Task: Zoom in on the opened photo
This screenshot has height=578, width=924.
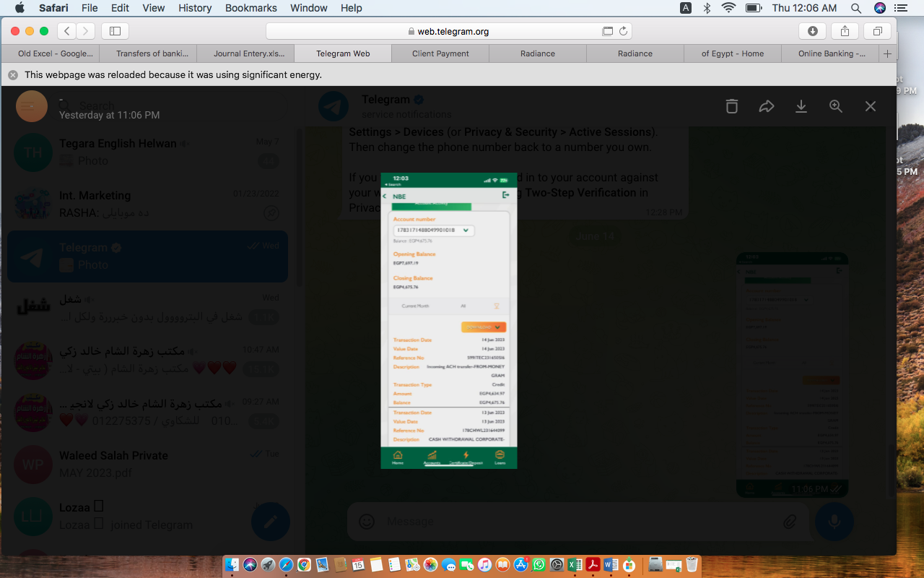Action: pos(836,106)
